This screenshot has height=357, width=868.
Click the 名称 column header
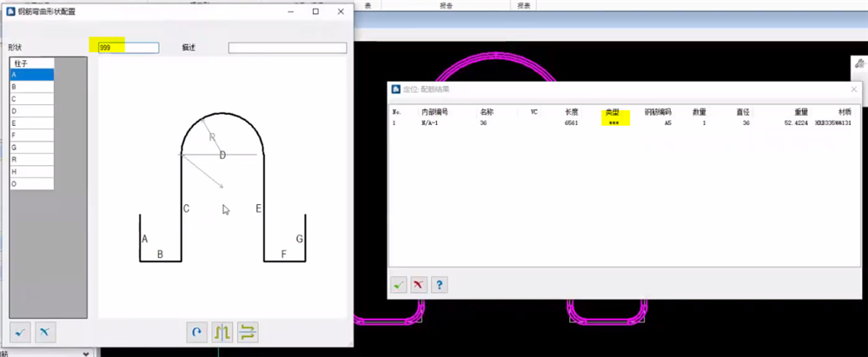487,112
